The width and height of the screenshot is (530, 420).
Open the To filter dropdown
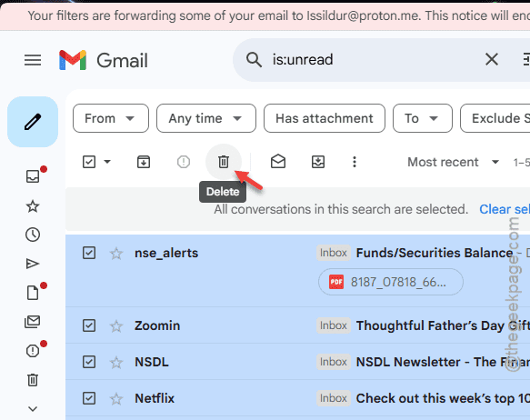(422, 118)
